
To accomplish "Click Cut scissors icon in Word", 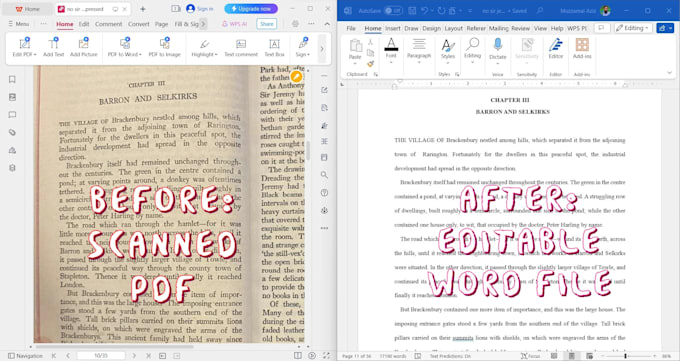I will click(370, 42).
